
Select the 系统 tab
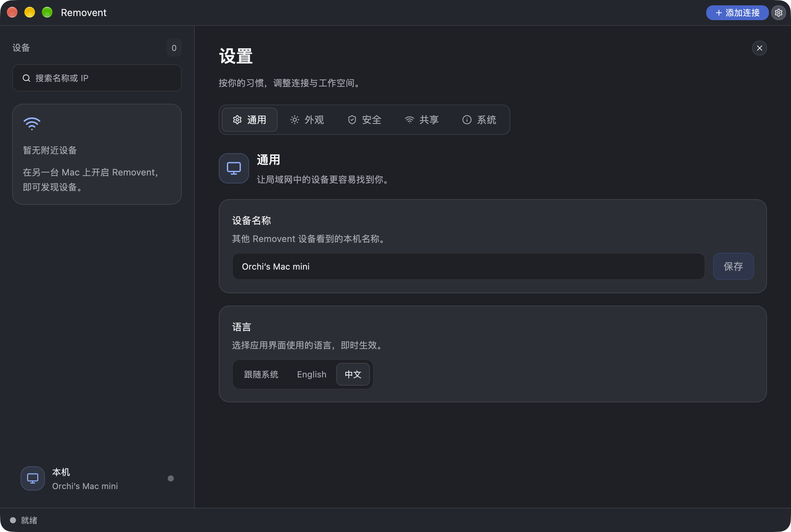point(479,120)
